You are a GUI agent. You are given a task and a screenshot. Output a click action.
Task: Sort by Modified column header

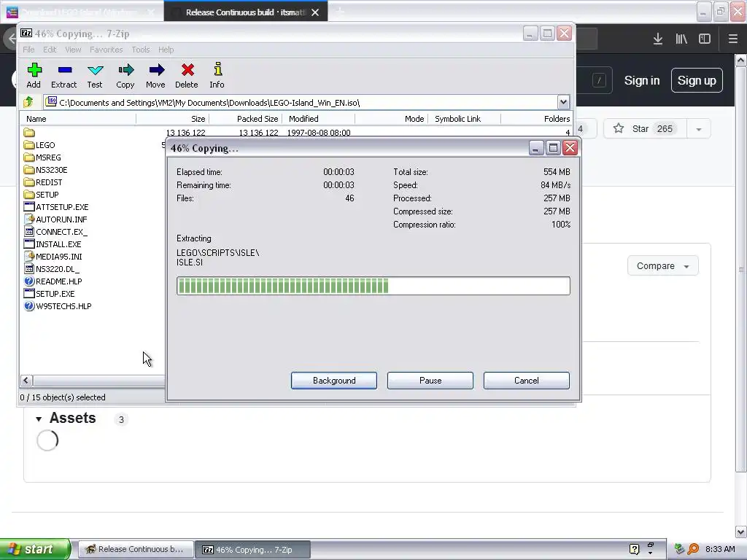(x=318, y=119)
